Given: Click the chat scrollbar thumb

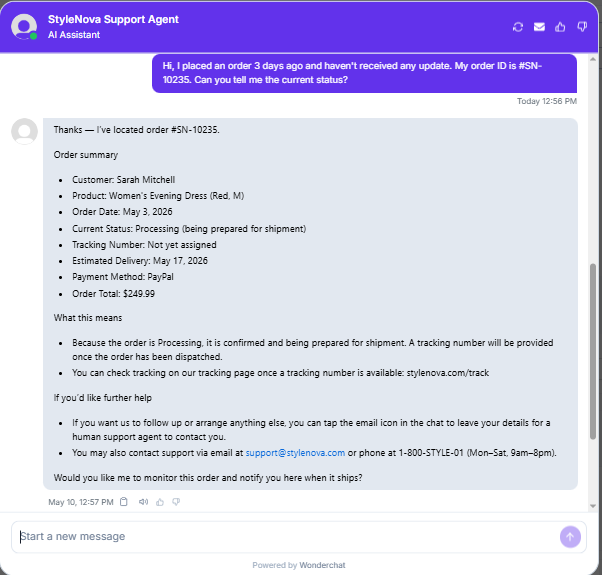Looking at the screenshot, I should pos(593,351).
